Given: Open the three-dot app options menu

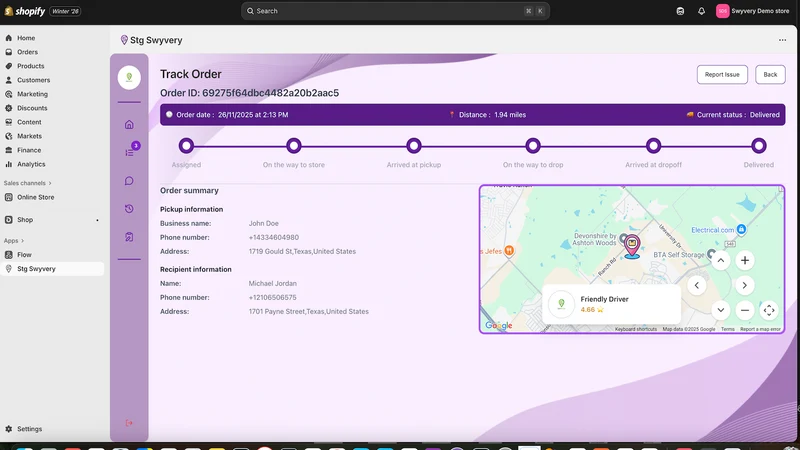Looking at the screenshot, I should [782, 40].
